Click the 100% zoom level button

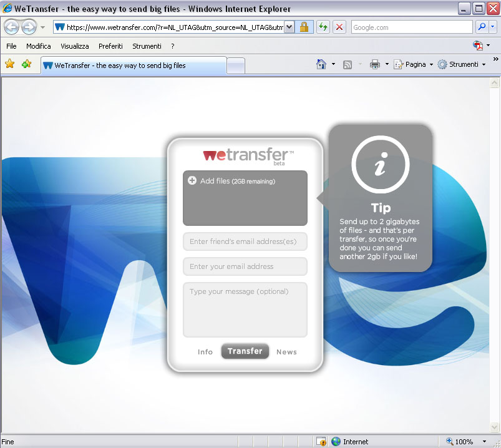pos(459,442)
